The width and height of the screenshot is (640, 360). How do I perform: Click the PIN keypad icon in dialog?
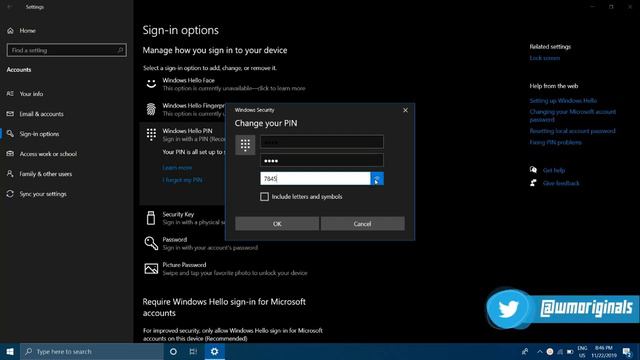245,145
